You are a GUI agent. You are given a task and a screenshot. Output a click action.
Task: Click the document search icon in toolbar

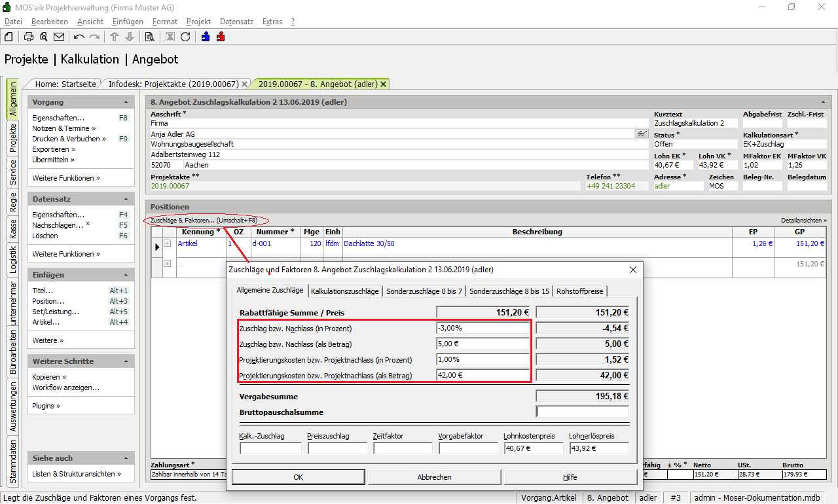[x=149, y=37]
